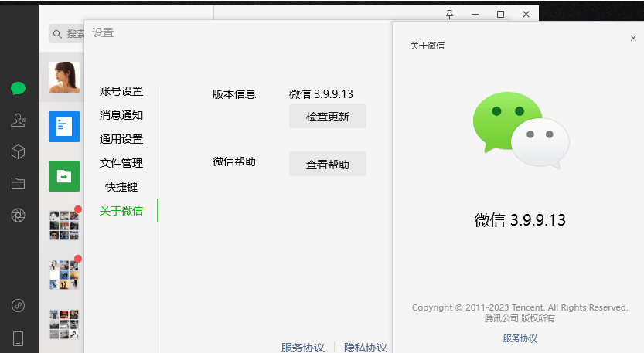Select the 通用设置 settings tab
644x353 pixels.
click(x=121, y=139)
